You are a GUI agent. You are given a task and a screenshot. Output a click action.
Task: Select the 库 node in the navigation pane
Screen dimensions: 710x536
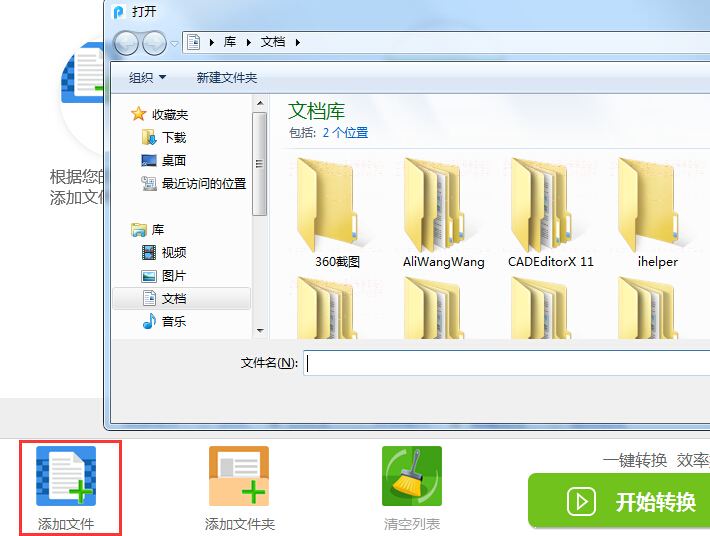pos(158,230)
